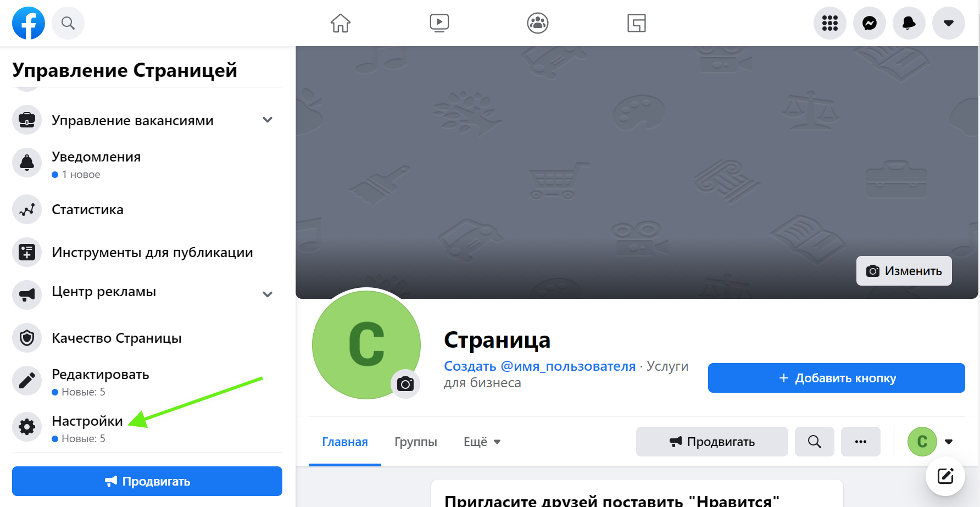Screen dimensions: 980x507
Task: Open the Watch video icon
Action: [x=439, y=23]
